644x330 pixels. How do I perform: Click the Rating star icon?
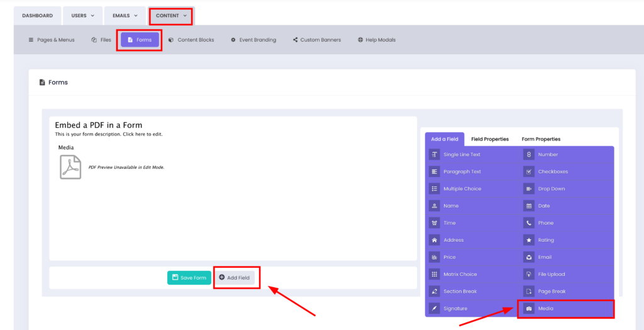pyautogui.click(x=529, y=240)
